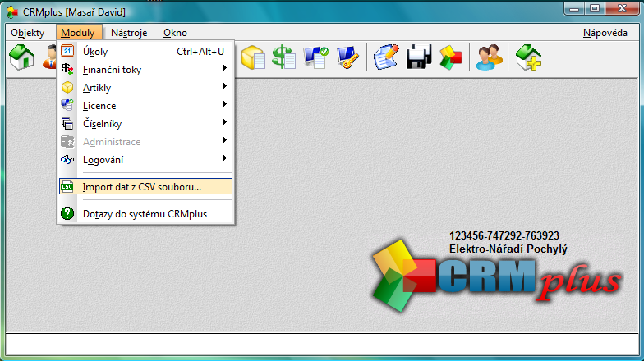
Task: Select Úkoly from the Moduly menu
Action: pyautogui.click(x=146, y=51)
